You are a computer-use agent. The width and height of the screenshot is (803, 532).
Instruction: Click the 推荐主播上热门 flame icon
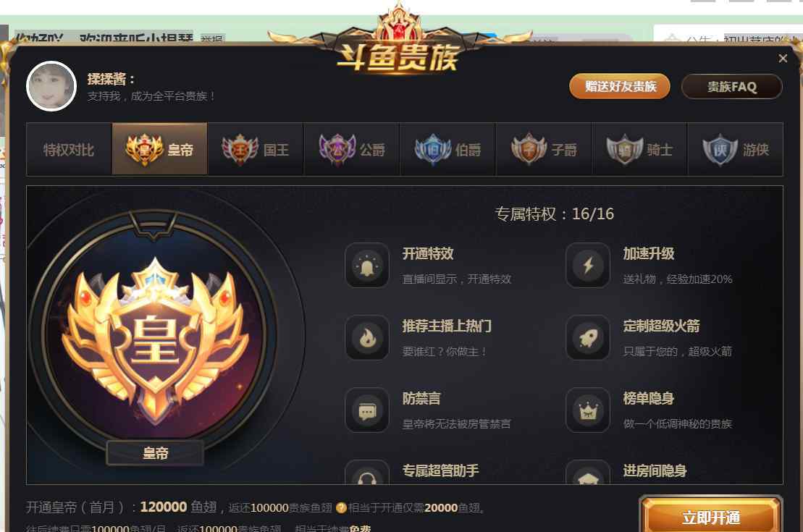tap(366, 337)
